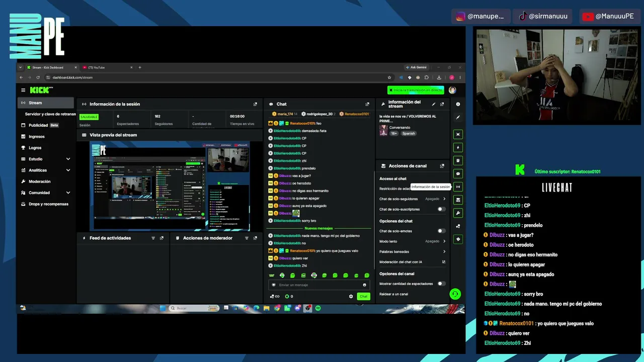Toggle the stream preview widget icon in right rail
This screenshot has width=644, height=362.
pos(458,134)
